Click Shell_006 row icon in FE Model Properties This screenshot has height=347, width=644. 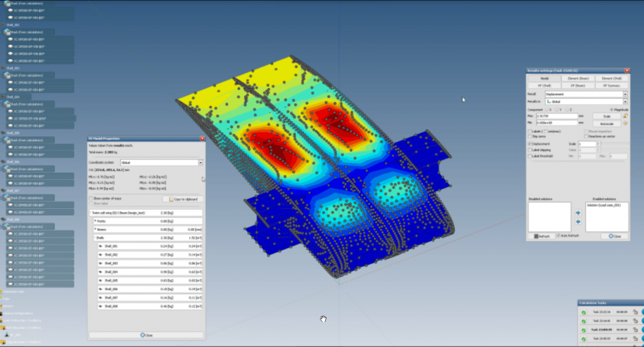pos(100,289)
